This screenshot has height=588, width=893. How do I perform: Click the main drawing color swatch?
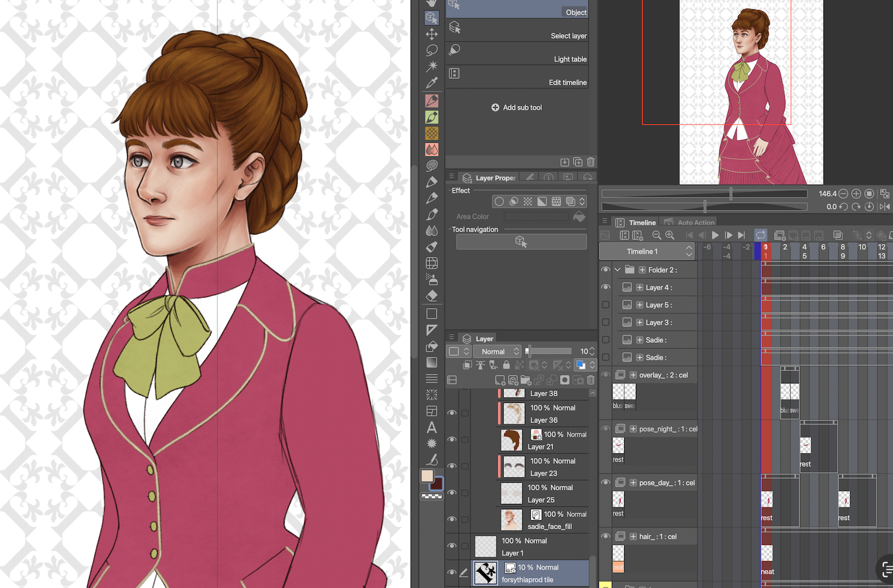click(428, 476)
